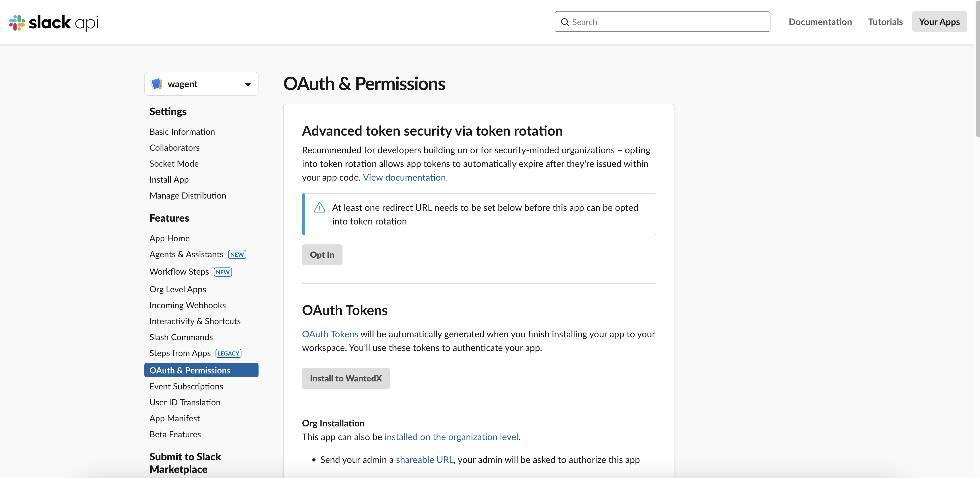
Task: Go to Tutorials in top navigation
Action: point(885,22)
